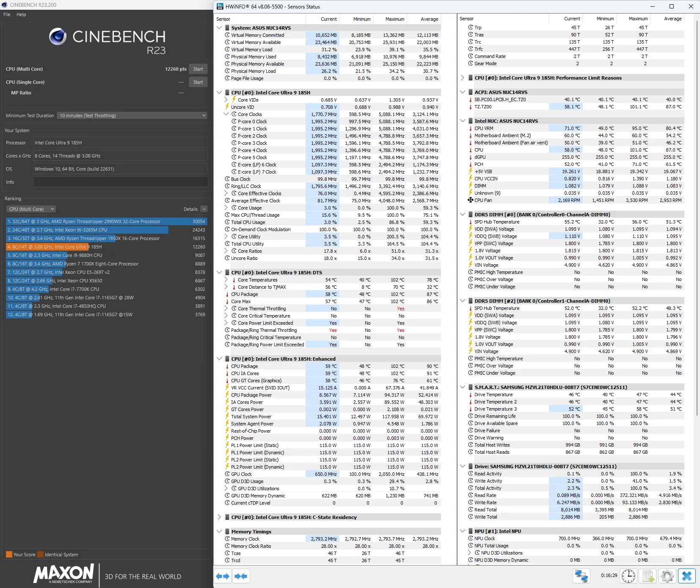Open the File menu in Cinebench

[x=7, y=14]
